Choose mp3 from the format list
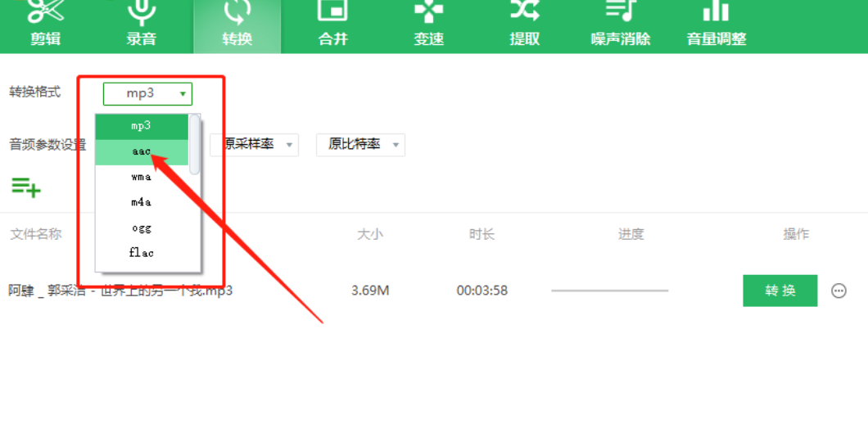 coord(142,127)
